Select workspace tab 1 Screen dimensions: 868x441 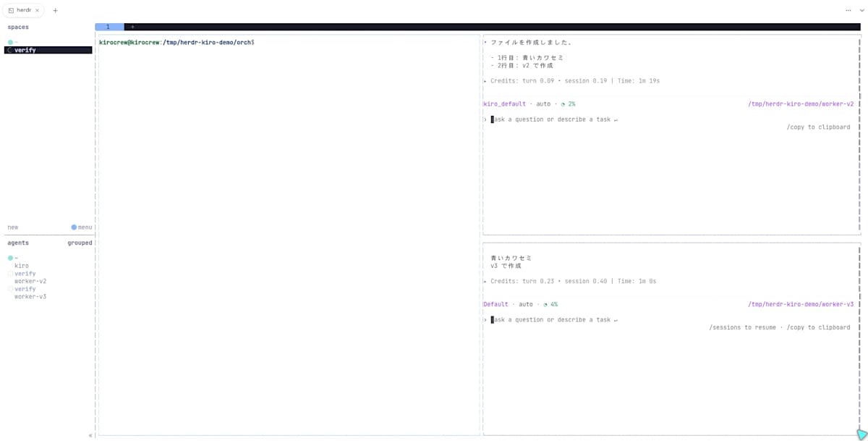point(109,27)
